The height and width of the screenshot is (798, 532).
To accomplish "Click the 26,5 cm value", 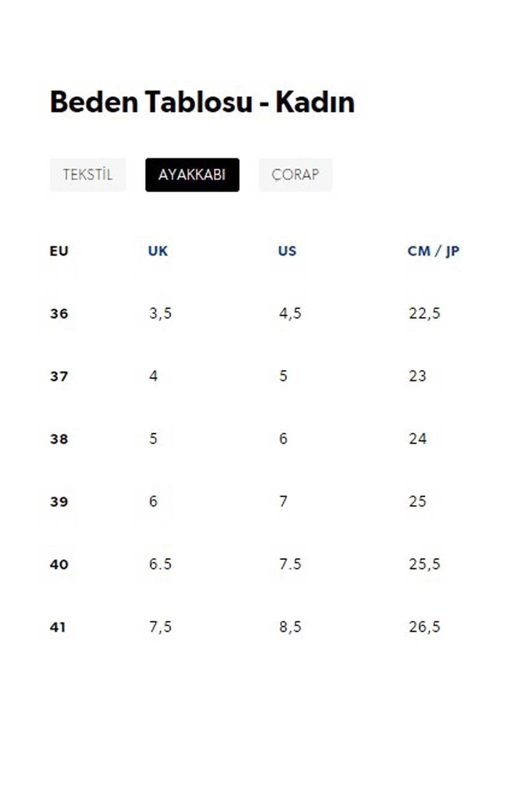I will (x=424, y=627).
